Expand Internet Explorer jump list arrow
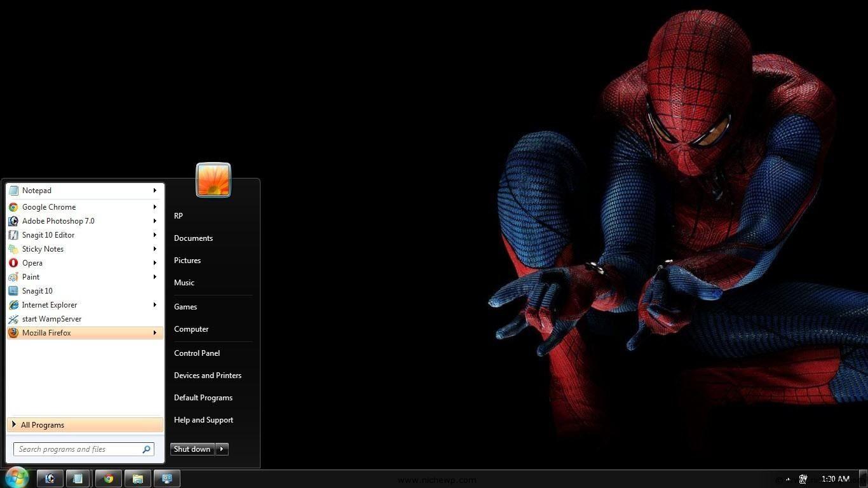The image size is (868, 488). coord(154,305)
